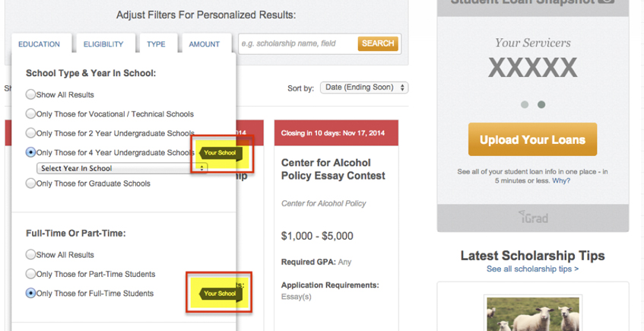644x331 pixels.
Task: Click the Upload Your Loans button
Action: (x=532, y=140)
